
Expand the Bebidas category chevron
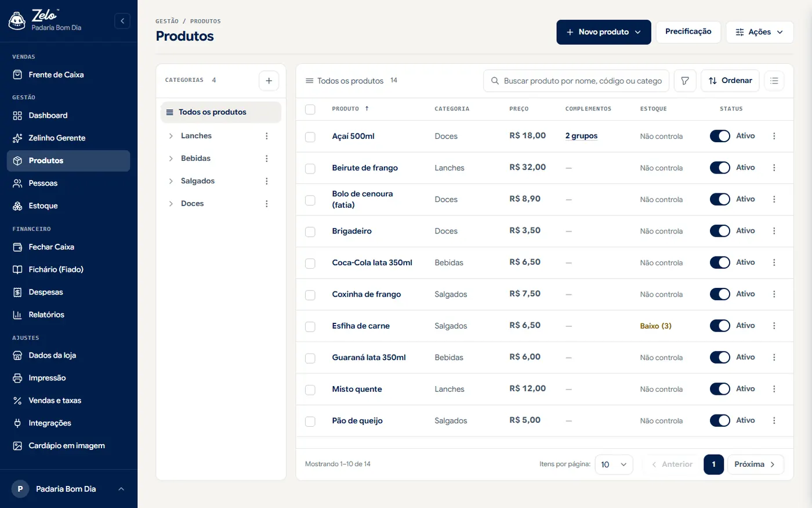[x=171, y=158]
